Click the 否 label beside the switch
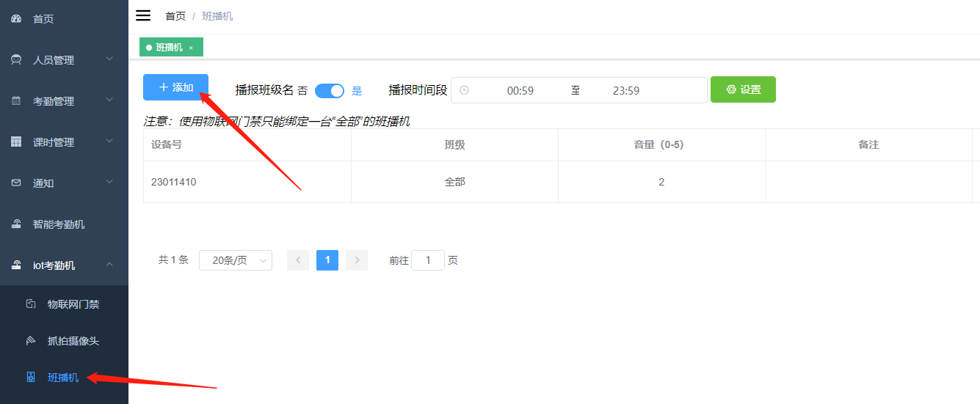This screenshot has height=404, width=980. click(302, 92)
